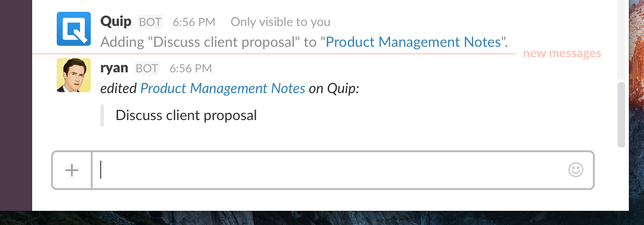The width and height of the screenshot is (644, 225).
Task: Click the "Only visible to you" label
Action: point(280,22)
